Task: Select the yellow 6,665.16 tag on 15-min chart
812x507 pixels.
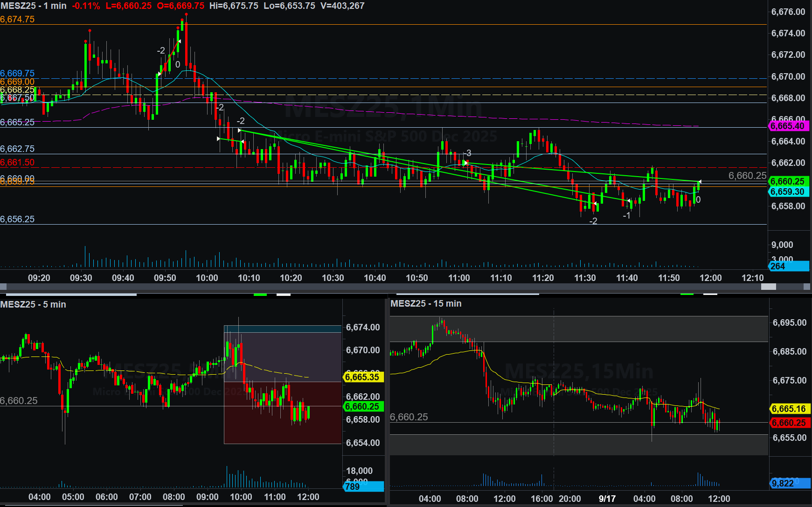Action: [789, 409]
